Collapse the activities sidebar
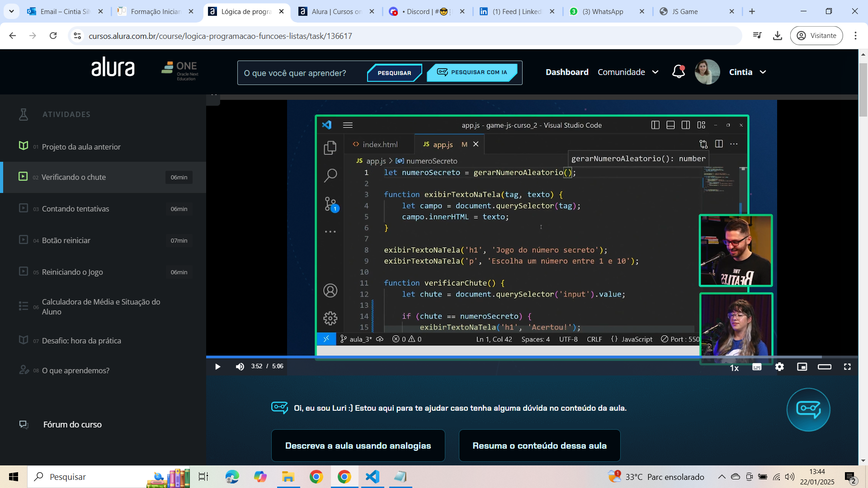The width and height of the screenshot is (868, 488). click(213, 99)
